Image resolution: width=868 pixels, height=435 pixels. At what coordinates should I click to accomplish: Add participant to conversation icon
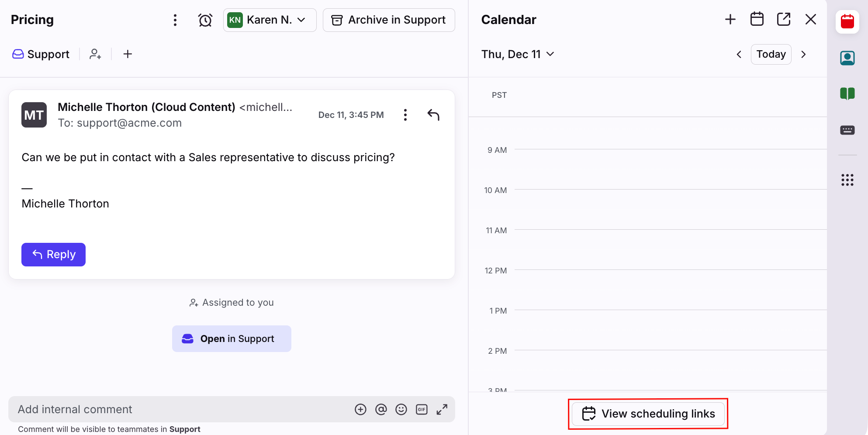pyautogui.click(x=95, y=54)
